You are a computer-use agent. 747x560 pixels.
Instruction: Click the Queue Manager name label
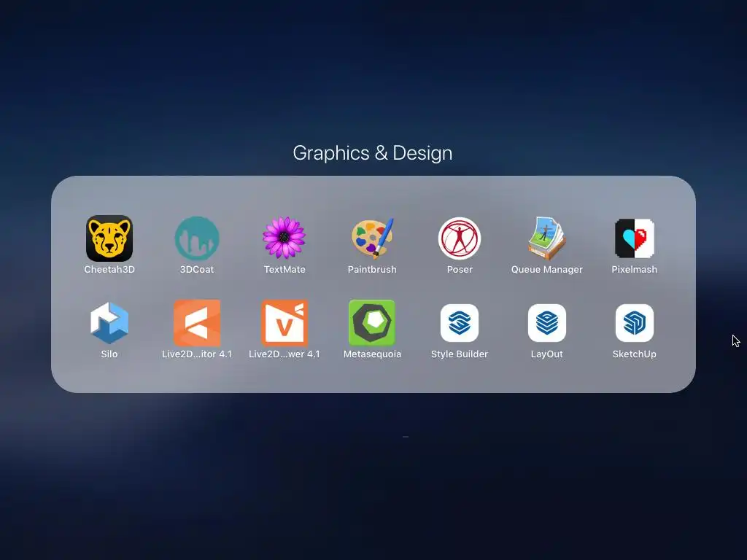tap(547, 270)
